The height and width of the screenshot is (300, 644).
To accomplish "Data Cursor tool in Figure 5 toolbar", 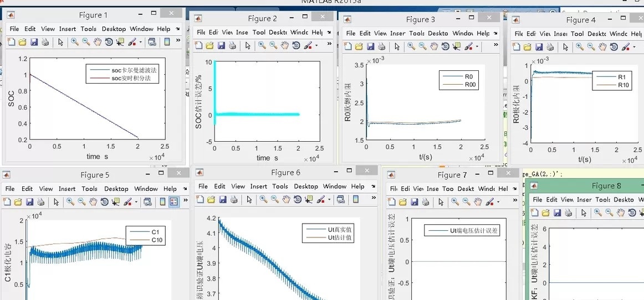I will click(x=116, y=201).
